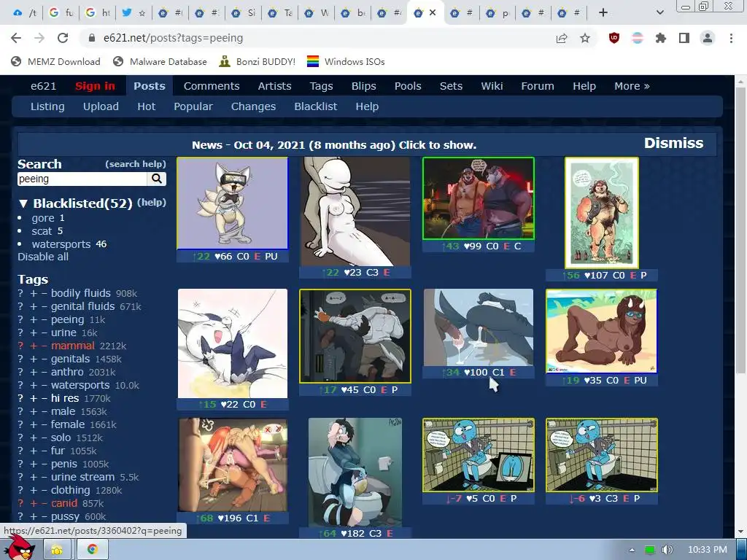The height and width of the screenshot is (560, 747).
Task: Show hidden system tray icons
Action: click(x=632, y=550)
